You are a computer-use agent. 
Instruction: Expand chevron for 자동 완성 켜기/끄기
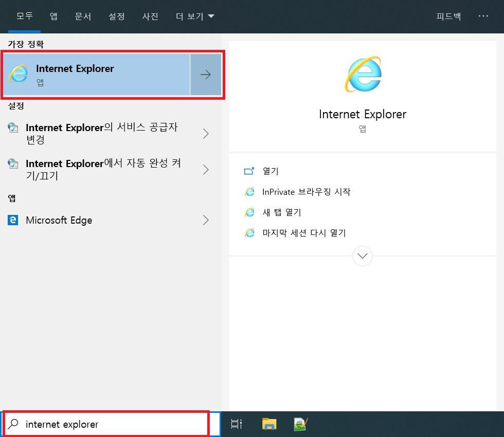(206, 169)
